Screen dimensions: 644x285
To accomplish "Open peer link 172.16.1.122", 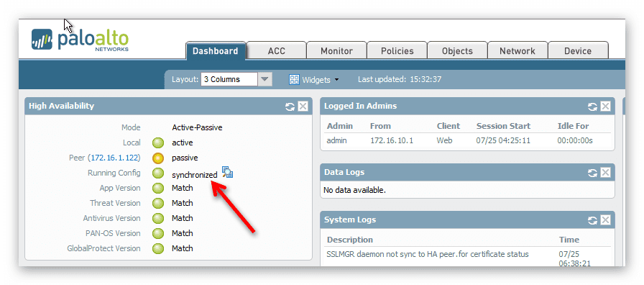I will pos(115,158).
